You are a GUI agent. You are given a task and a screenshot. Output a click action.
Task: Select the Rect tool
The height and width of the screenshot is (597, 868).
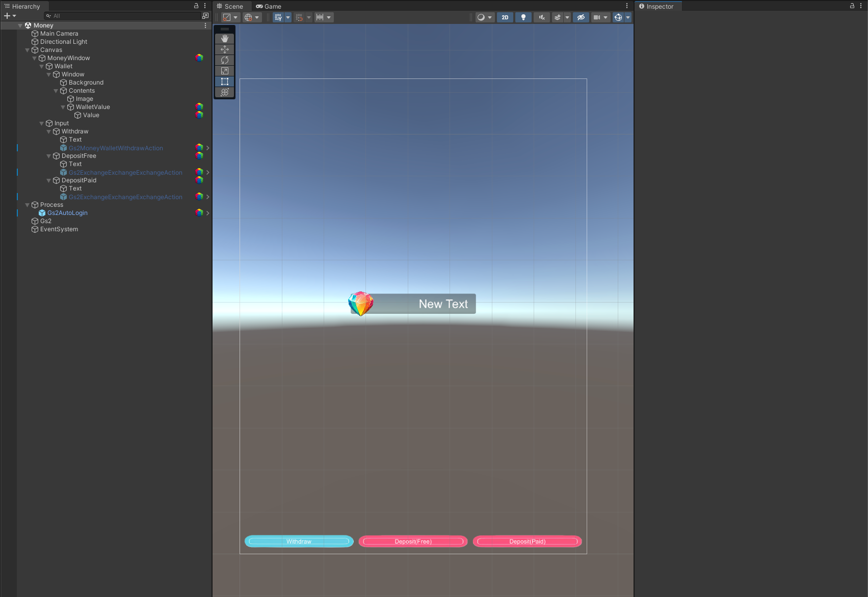tap(225, 82)
